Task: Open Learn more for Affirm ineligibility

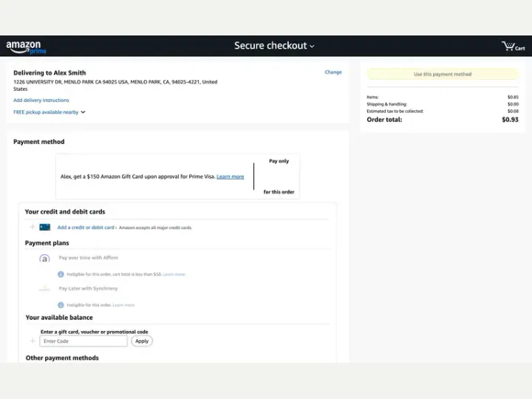Action: tap(174, 274)
